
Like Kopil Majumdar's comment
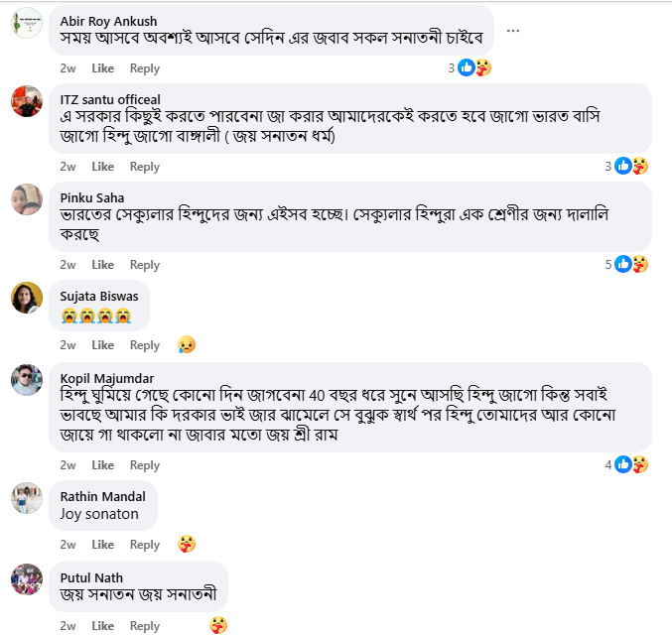coord(103,465)
